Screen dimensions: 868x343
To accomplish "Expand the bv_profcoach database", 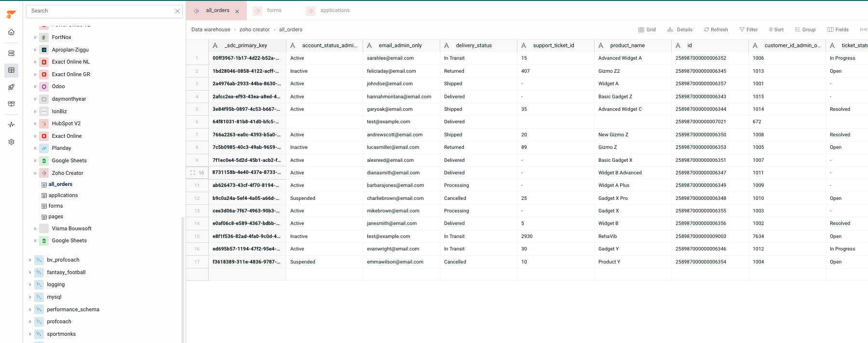I will tap(30, 260).
